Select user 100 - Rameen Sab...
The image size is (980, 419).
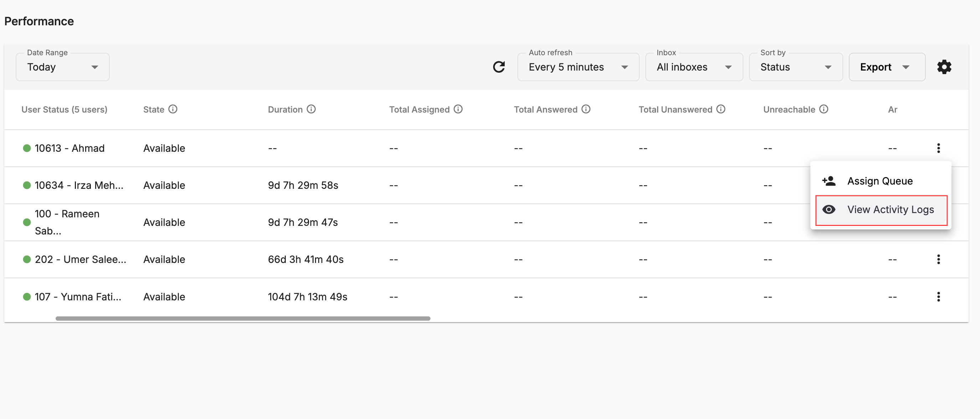[67, 222]
